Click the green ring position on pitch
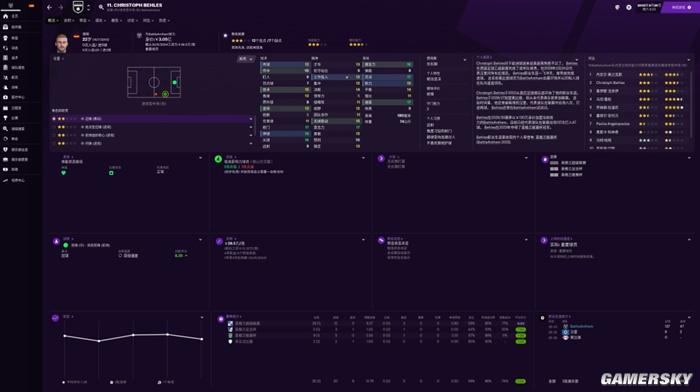Screen dimensions: 700x392 165,94
